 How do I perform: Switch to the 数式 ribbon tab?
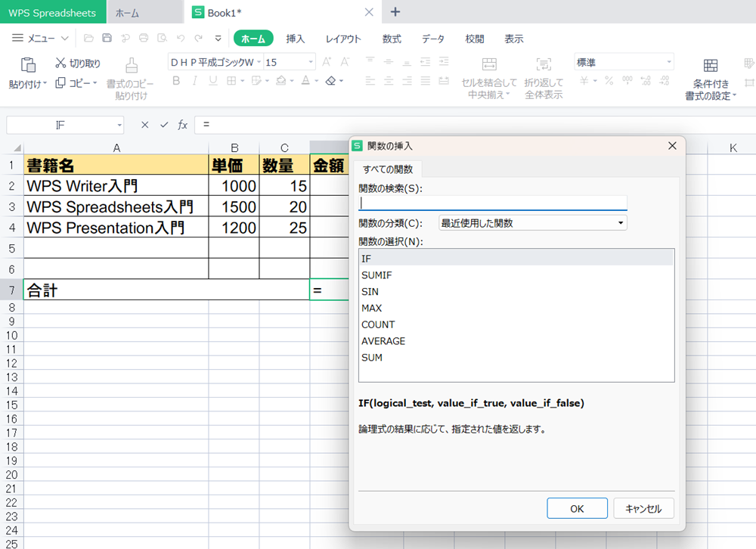coord(392,39)
